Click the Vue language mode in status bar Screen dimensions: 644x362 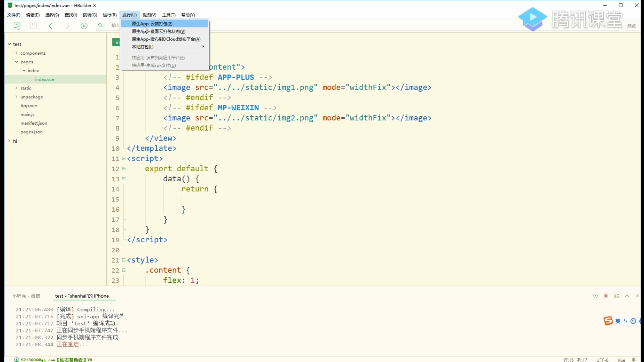pos(621,360)
